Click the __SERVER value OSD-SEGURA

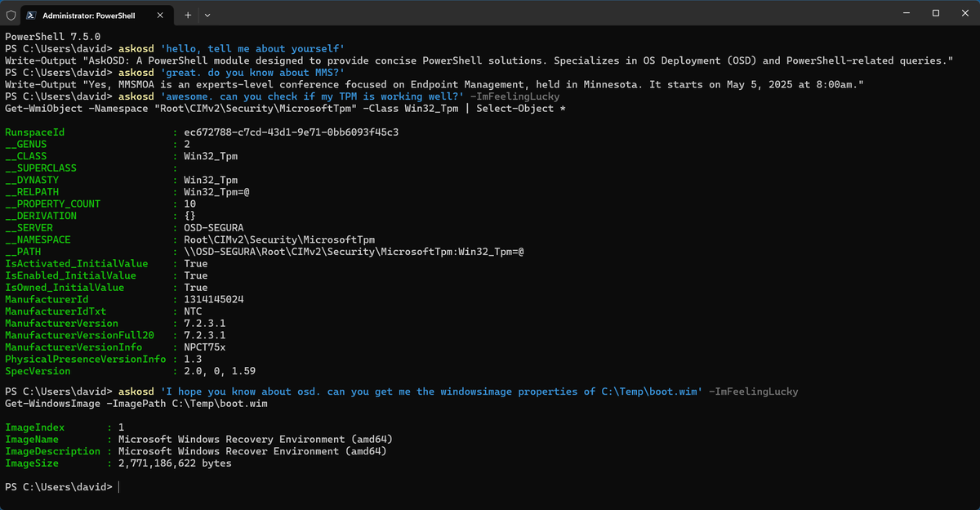click(x=213, y=228)
